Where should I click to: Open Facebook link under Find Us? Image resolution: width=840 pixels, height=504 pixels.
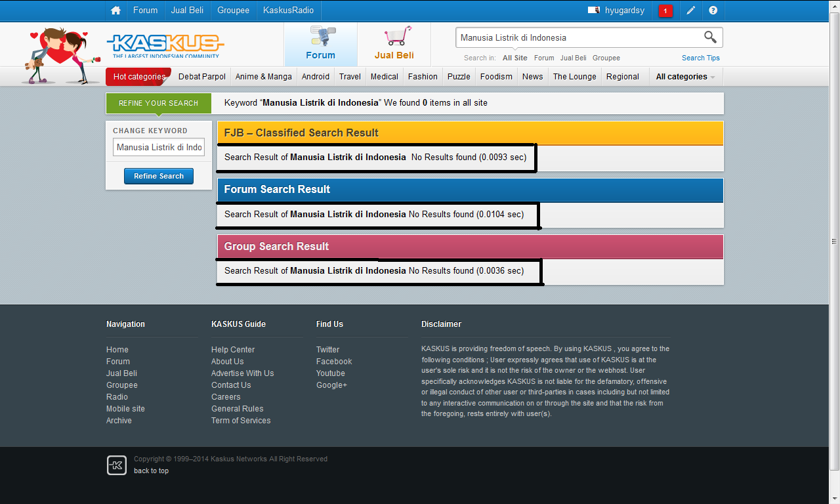coord(334,362)
